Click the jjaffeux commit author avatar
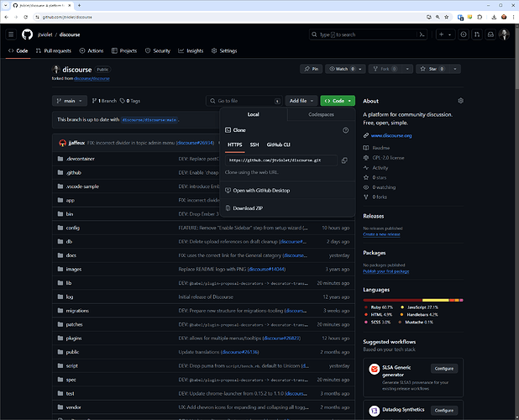The image size is (519, 420). (x=62, y=143)
